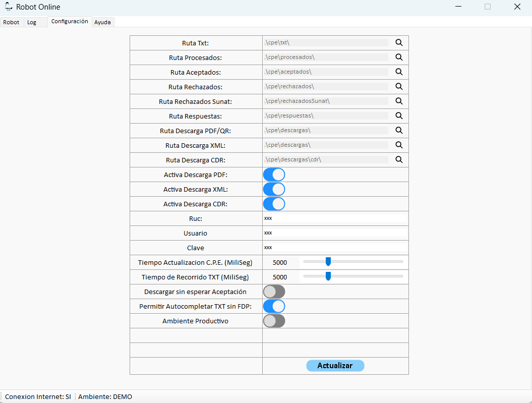Open browser for Ruta Descarga CDR
The height and width of the screenshot is (403, 532).
399,159
